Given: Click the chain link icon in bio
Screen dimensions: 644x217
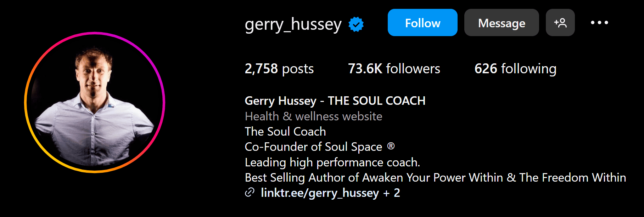Looking at the screenshot, I should point(250,193).
